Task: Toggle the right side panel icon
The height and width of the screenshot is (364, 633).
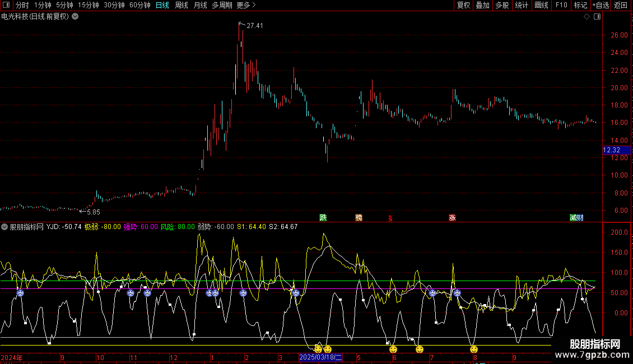Action: coord(596,17)
